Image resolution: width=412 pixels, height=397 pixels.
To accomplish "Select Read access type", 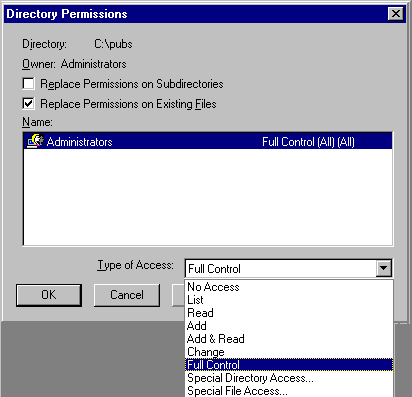I will [x=289, y=313].
